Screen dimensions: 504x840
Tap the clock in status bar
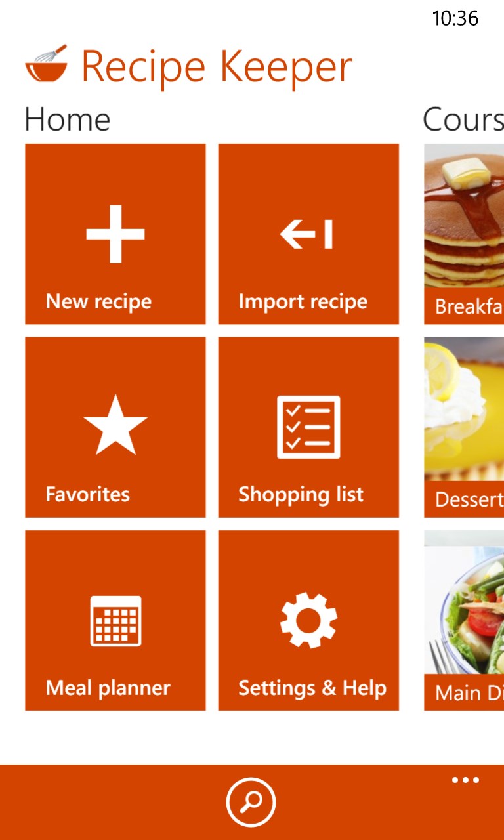pos(455,18)
